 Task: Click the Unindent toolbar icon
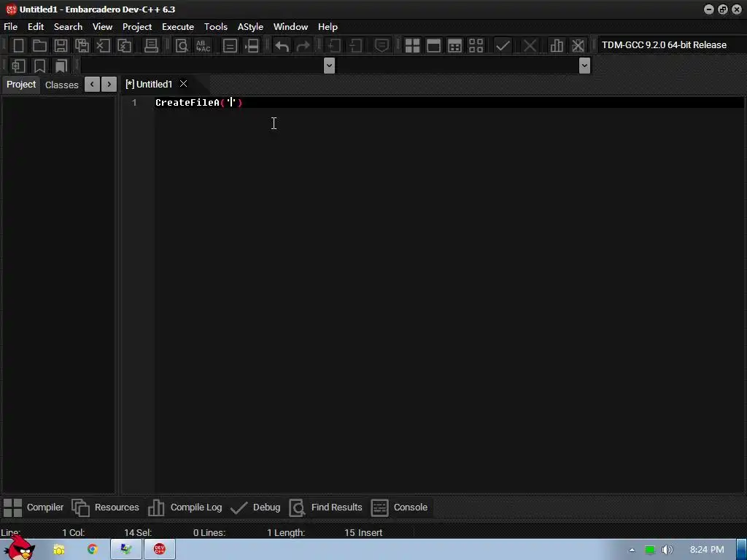click(355, 46)
